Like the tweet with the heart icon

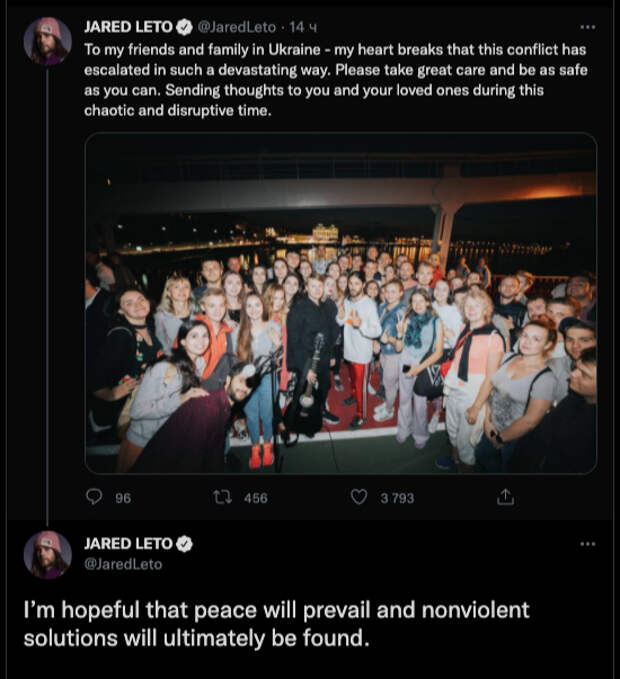pos(358,497)
